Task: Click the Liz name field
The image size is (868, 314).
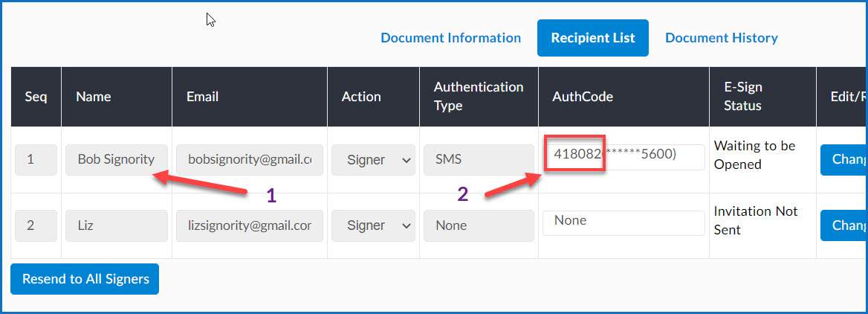Action: click(116, 225)
